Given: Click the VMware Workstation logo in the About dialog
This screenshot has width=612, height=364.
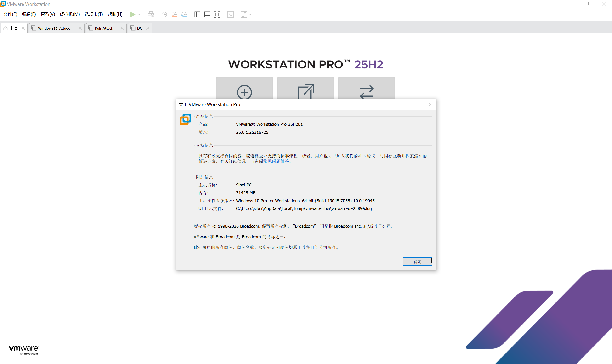Looking at the screenshot, I should 185,119.
